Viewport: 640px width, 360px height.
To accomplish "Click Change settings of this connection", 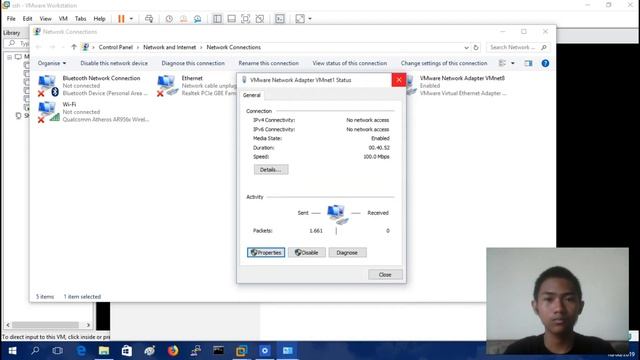I will (x=444, y=63).
